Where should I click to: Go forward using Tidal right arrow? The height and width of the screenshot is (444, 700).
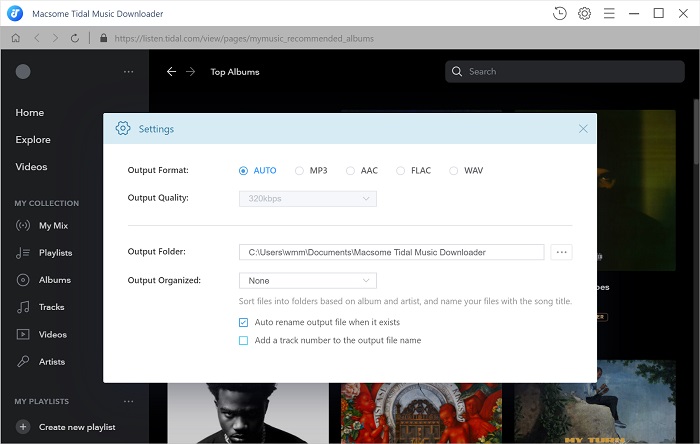(191, 71)
